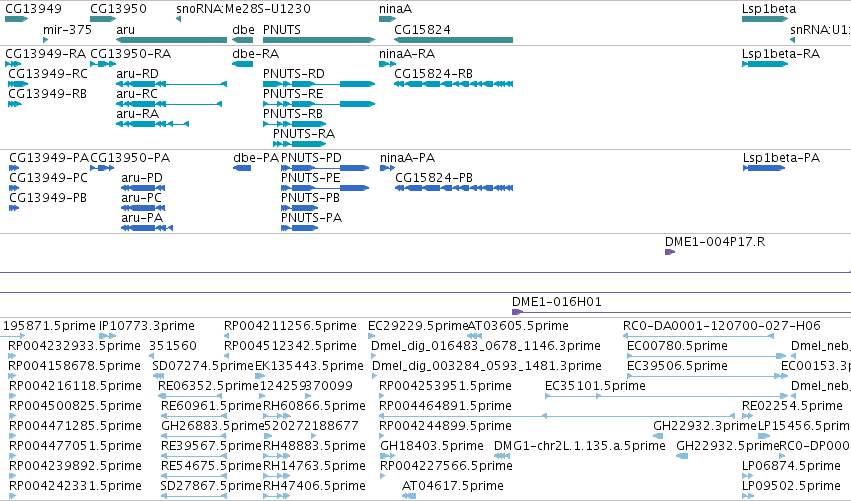851x501 pixels.
Task: Select the aru gene bar
Action: pyautogui.click(x=172, y=40)
